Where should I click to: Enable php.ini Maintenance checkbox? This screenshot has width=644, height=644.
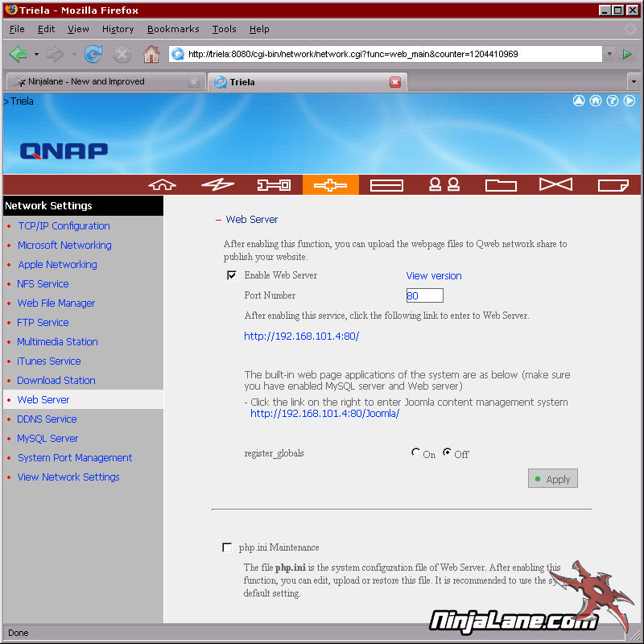pyautogui.click(x=227, y=547)
